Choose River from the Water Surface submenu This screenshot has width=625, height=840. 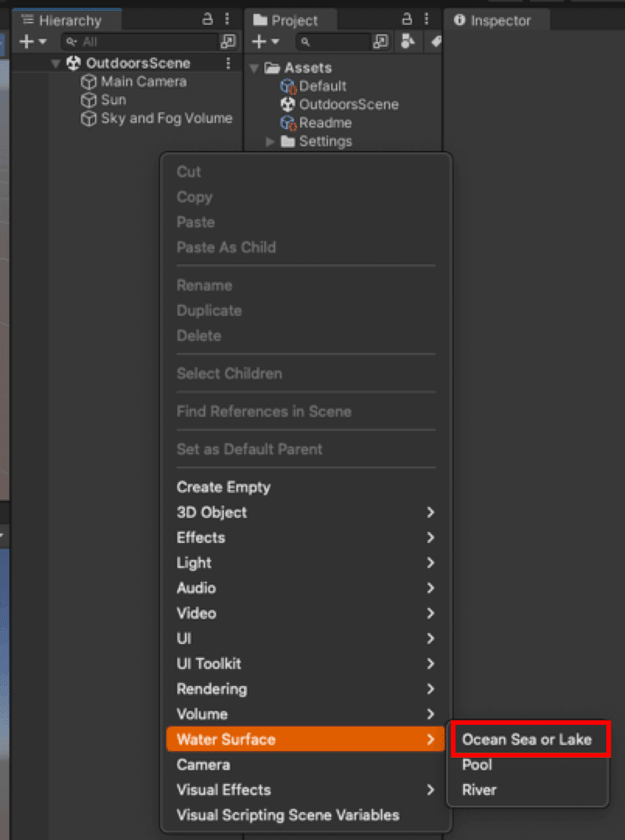(480, 790)
